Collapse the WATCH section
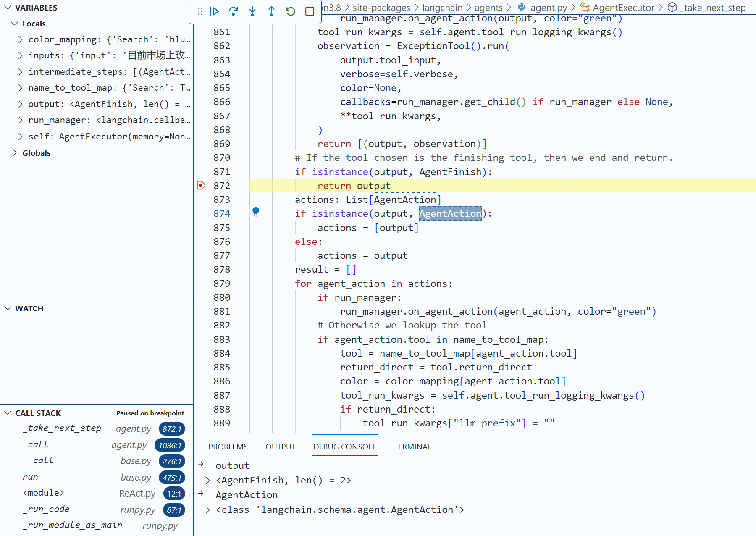This screenshot has width=756, height=536. (8, 308)
